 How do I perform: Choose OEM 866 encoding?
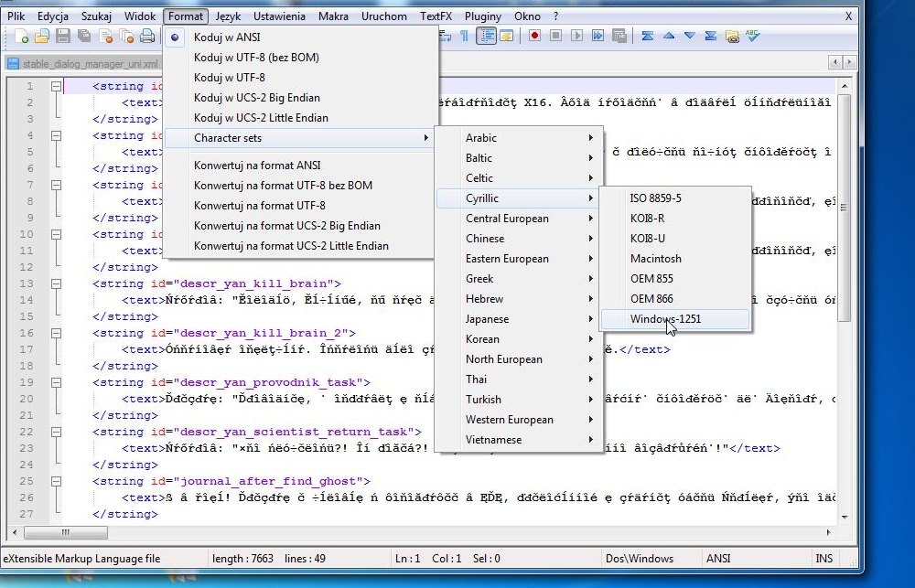pos(675,299)
